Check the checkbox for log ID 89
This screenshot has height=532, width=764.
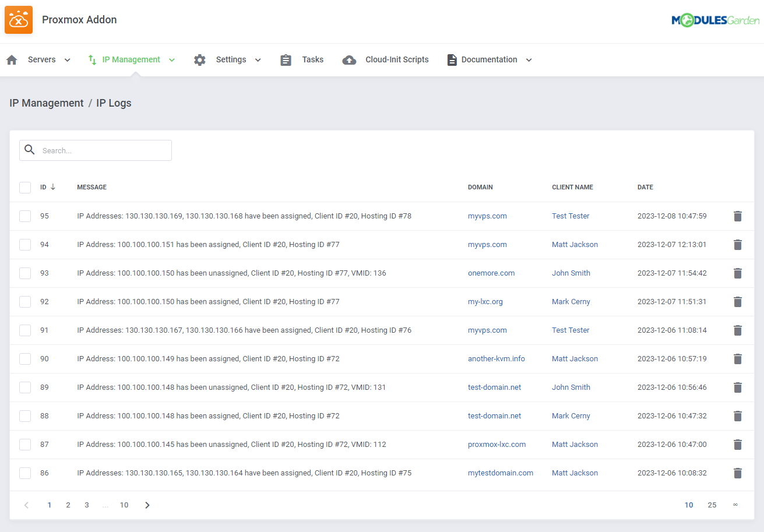click(x=25, y=387)
